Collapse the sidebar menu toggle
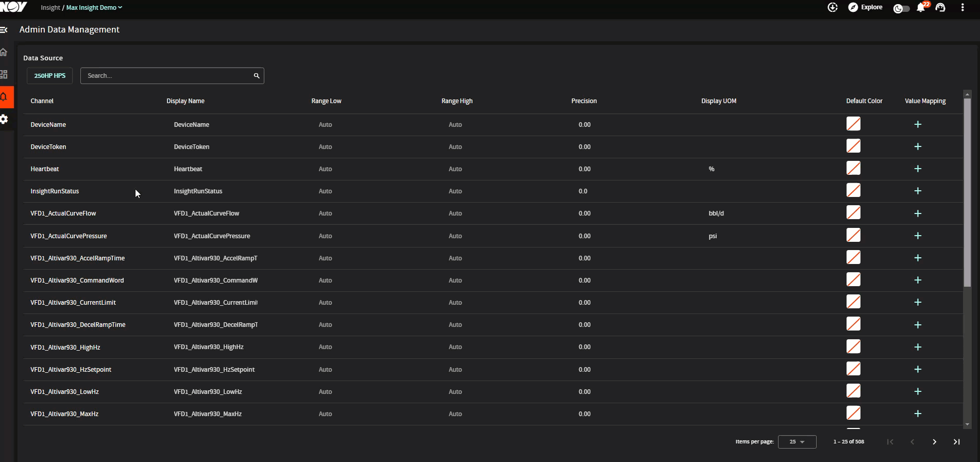Screen dimensions: 980x462 click(4, 30)
